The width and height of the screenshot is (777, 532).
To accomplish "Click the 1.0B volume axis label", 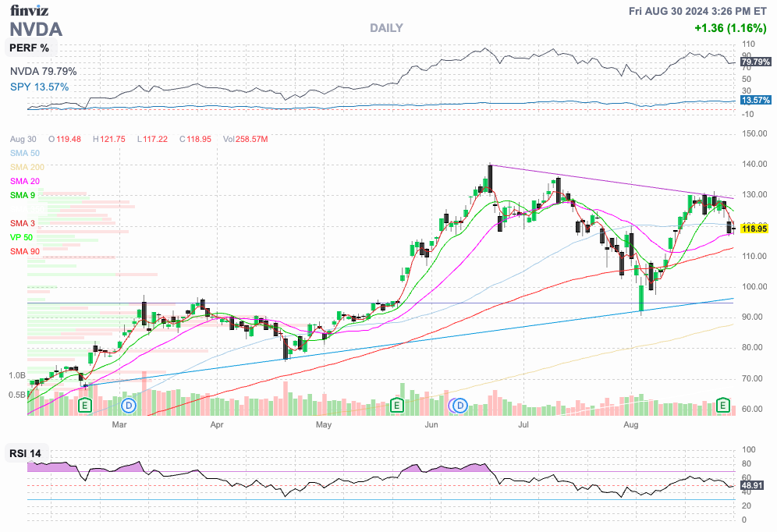I will pos(17,376).
